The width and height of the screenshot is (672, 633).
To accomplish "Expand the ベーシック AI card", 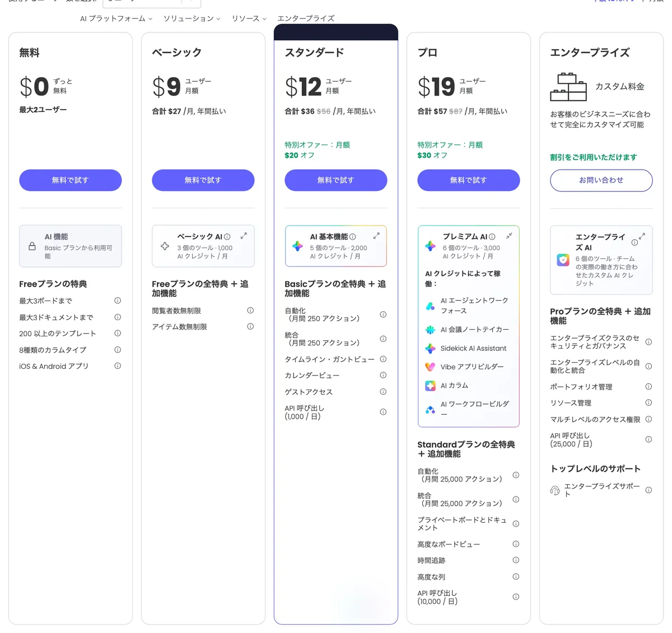I will (x=244, y=236).
